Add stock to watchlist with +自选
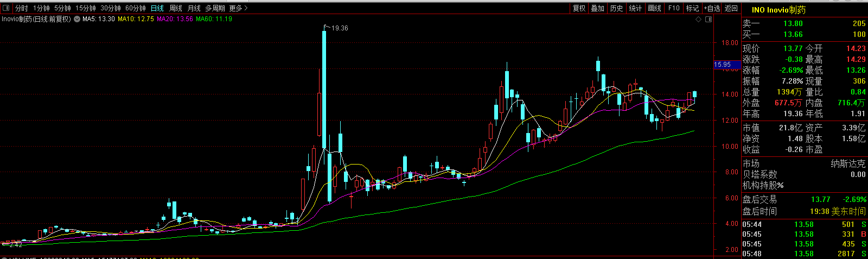 click(x=712, y=8)
